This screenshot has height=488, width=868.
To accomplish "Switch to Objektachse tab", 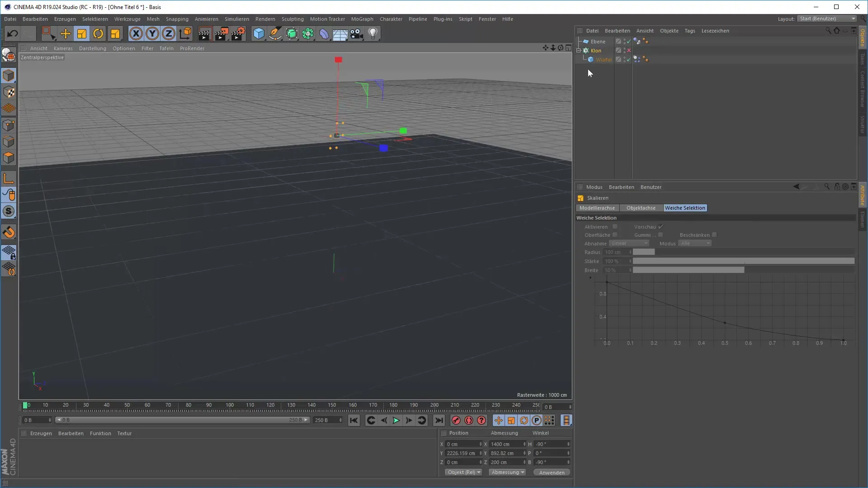I will (x=641, y=208).
